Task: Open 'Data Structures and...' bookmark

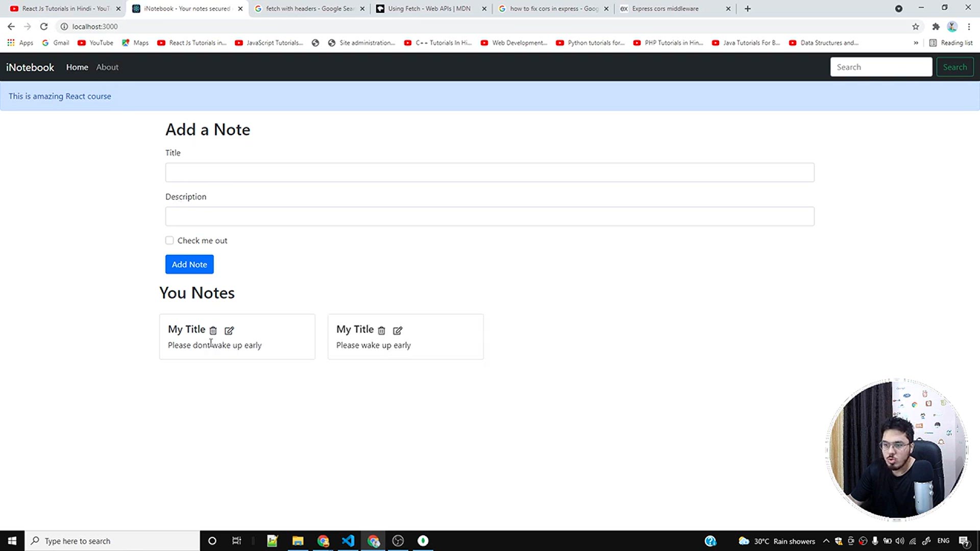Action: (x=824, y=43)
